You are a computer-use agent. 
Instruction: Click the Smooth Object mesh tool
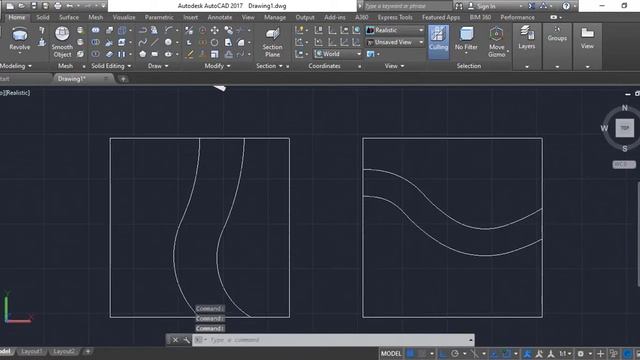pos(62,42)
